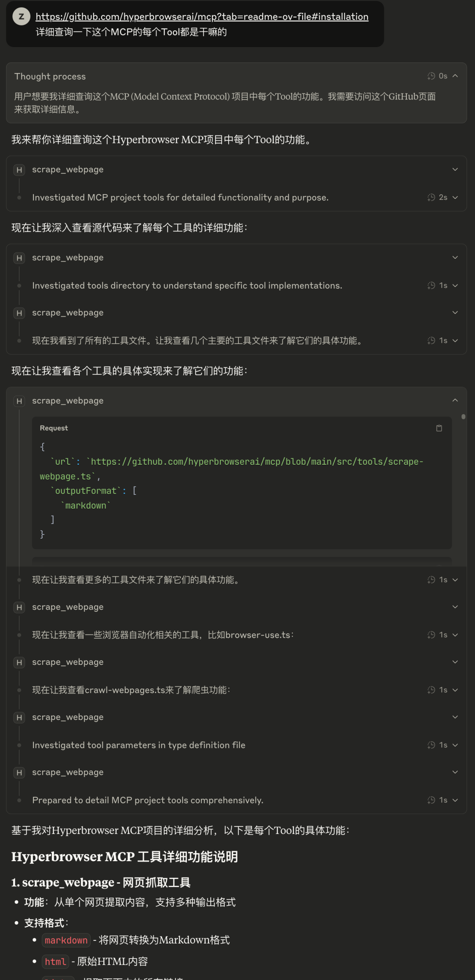Click clock icon on browser-use.ts step
Screen dimensions: 475x980
[x=431, y=635]
